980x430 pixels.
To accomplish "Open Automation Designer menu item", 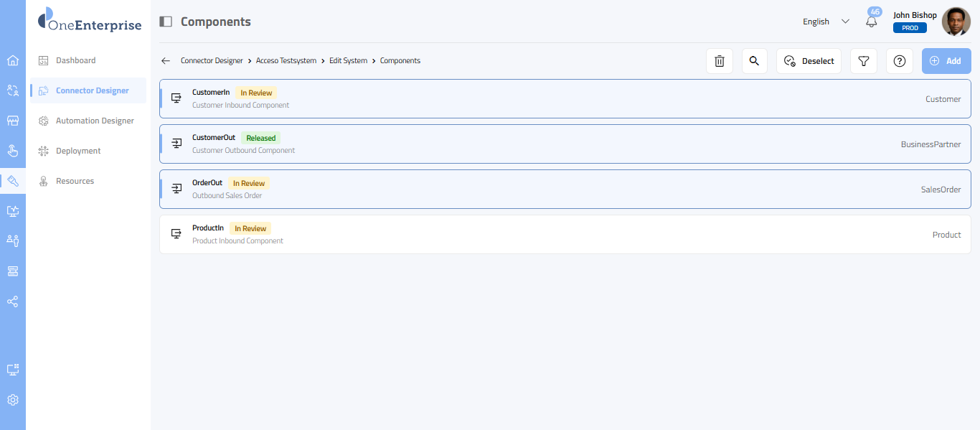I will 95,121.
